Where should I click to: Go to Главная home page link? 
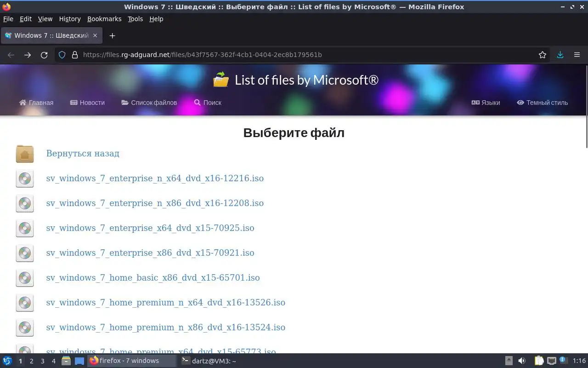point(36,103)
